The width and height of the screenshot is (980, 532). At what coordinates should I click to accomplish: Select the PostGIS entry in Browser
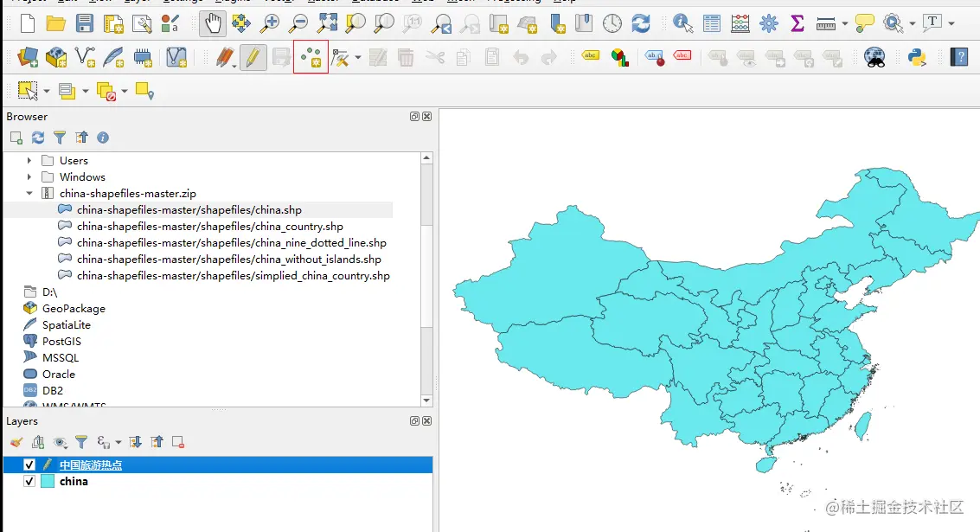pyautogui.click(x=62, y=342)
